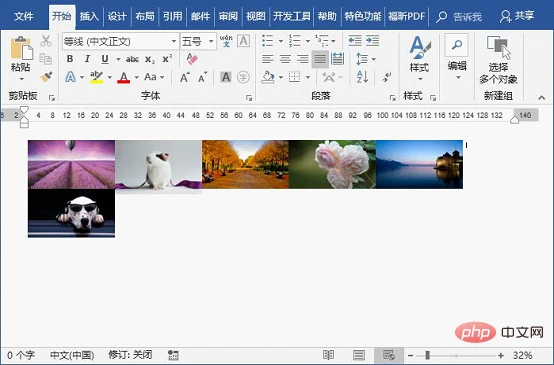This screenshot has height=365, width=554.
Task: Click the A-Z sort icon
Action: (x=363, y=77)
